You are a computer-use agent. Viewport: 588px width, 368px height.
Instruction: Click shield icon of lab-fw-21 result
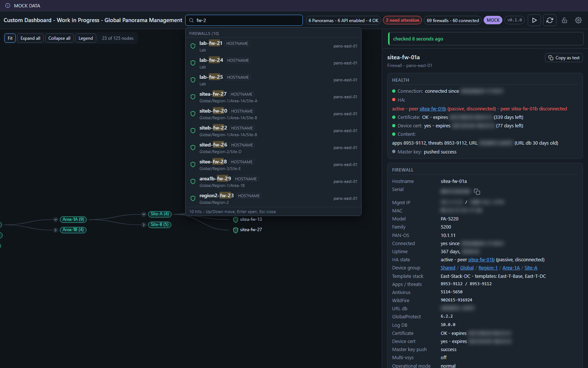(x=193, y=46)
